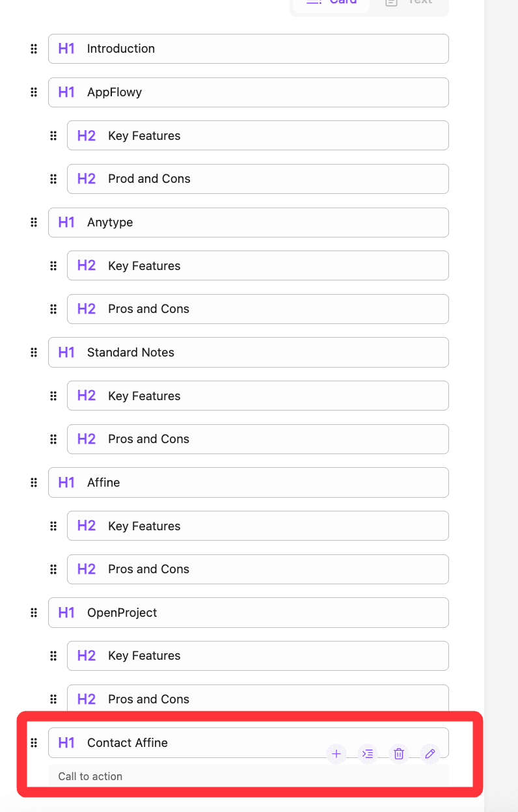Delete the Contact Affine heading with trash icon
518x812 pixels.
pyautogui.click(x=399, y=754)
